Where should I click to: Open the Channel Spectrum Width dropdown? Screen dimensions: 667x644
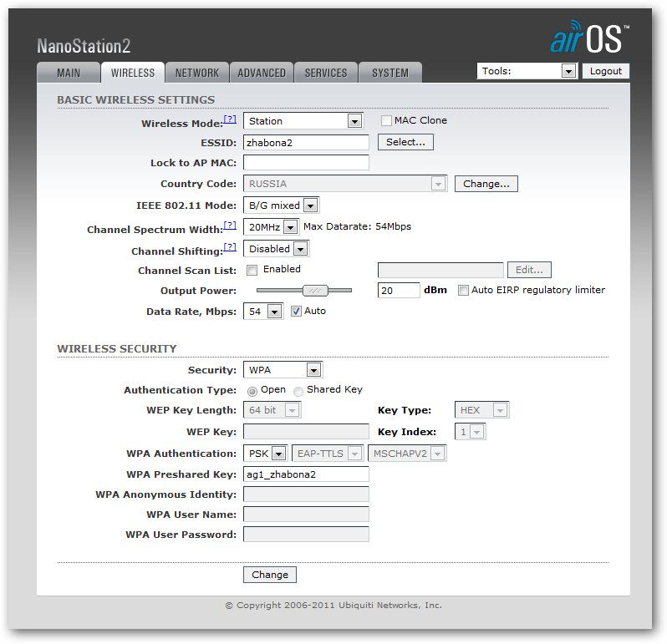tap(270, 227)
